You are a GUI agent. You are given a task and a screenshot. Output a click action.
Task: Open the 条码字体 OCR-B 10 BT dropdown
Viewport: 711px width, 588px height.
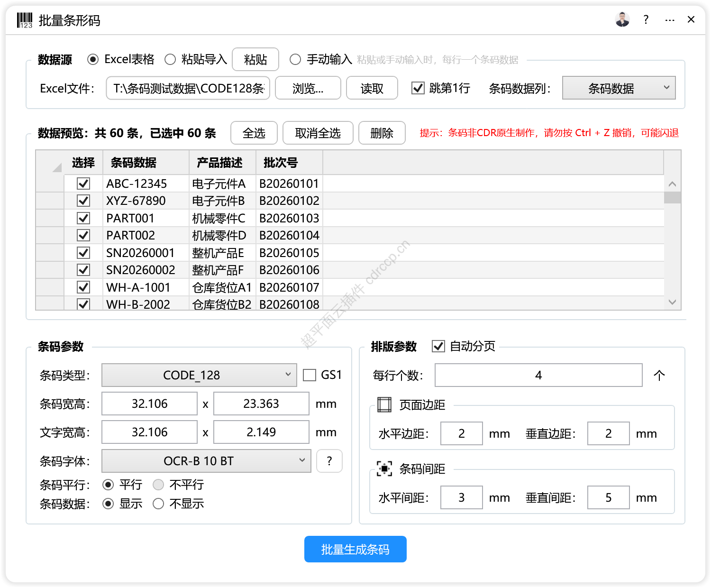(206, 461)
